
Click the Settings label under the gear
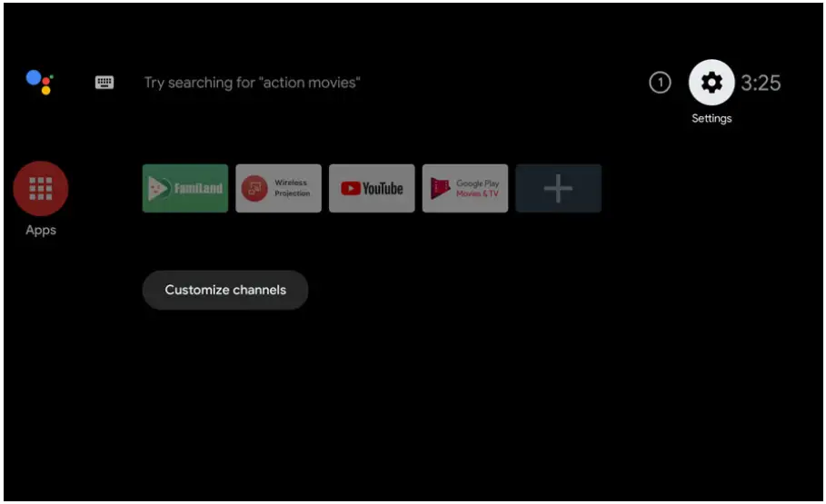click(712, 118)
